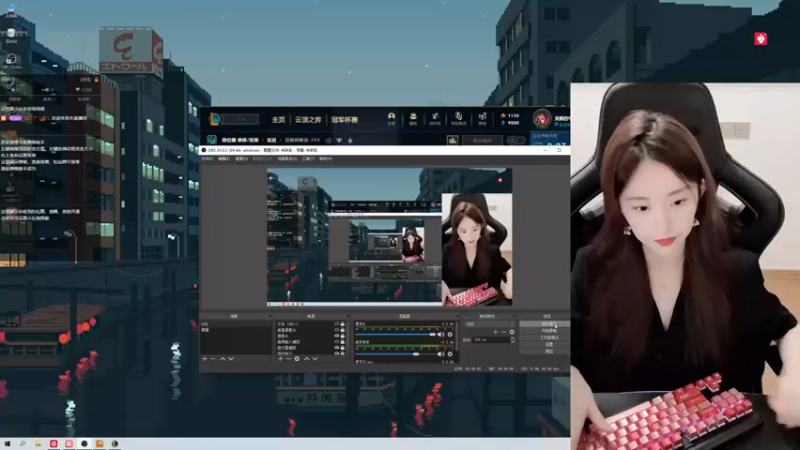Viewport: 800px width, 450px height.
Task: Open the 麦克风 mixer track gear settings
Action: tap(450, 334)
